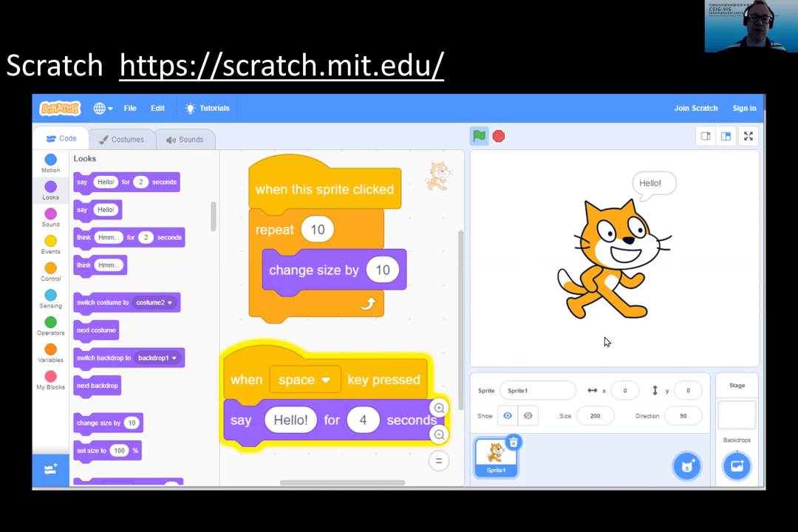The height and width of the screenshot is (532, 798).
Task: Click the cat sprite on stage
Action: click(x=614, y=259)
